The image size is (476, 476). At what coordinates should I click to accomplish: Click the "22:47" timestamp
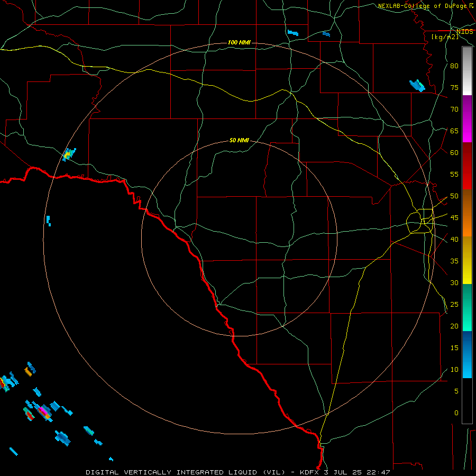coord(378,472)
